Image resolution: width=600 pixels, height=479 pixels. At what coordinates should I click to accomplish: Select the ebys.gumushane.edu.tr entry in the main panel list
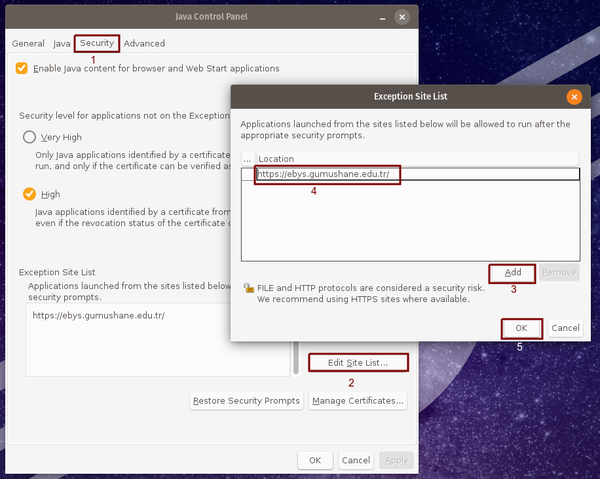(100, 316)
